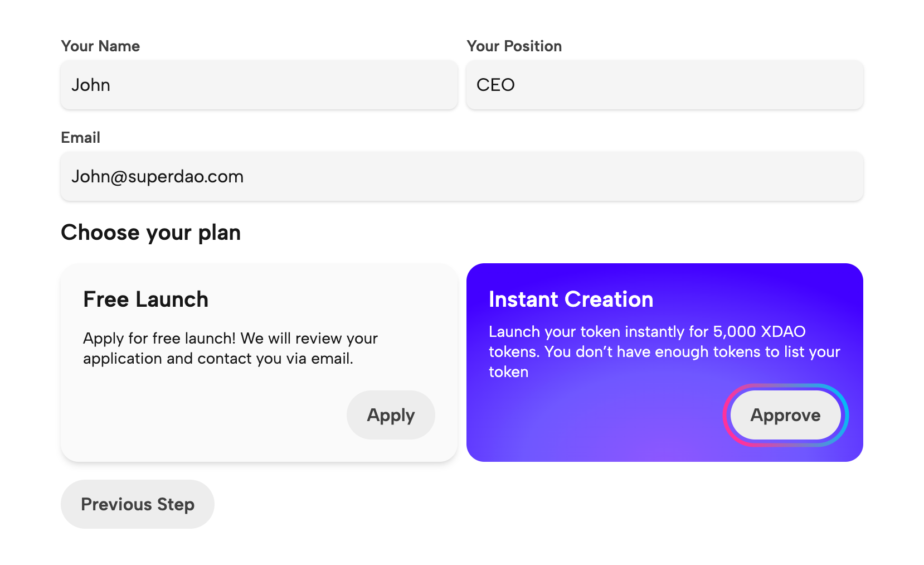
Task: Click the Free Launch heading
Action: [x=146, y=300]
